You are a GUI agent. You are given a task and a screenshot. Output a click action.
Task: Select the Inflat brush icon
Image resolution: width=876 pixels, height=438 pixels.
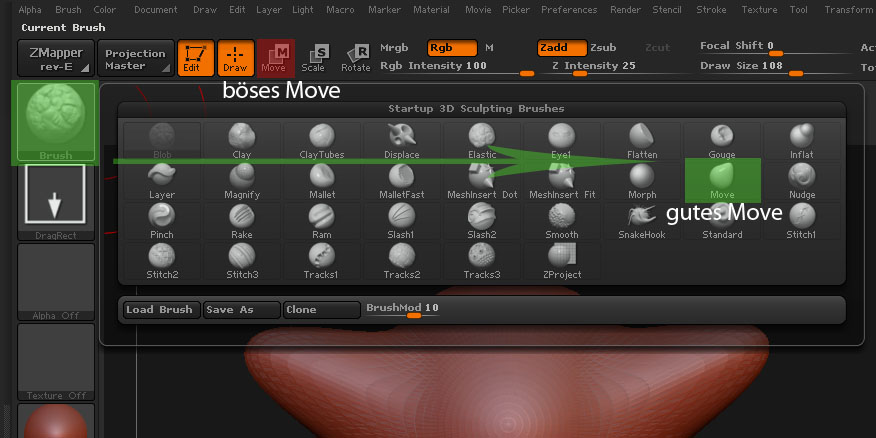click(801, 141)
